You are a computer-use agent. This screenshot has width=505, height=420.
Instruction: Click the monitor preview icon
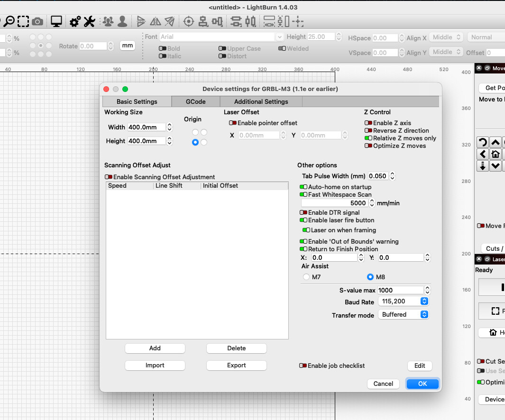click(56, 21)
